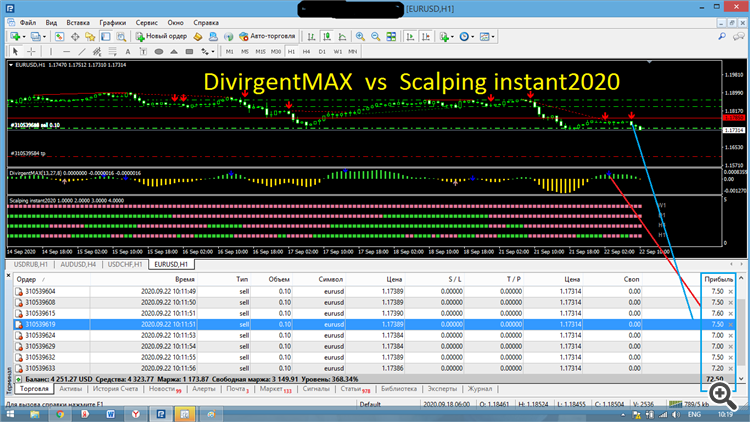Open the Market Watch panel icon
750x422 pixels.
[59, 36]
